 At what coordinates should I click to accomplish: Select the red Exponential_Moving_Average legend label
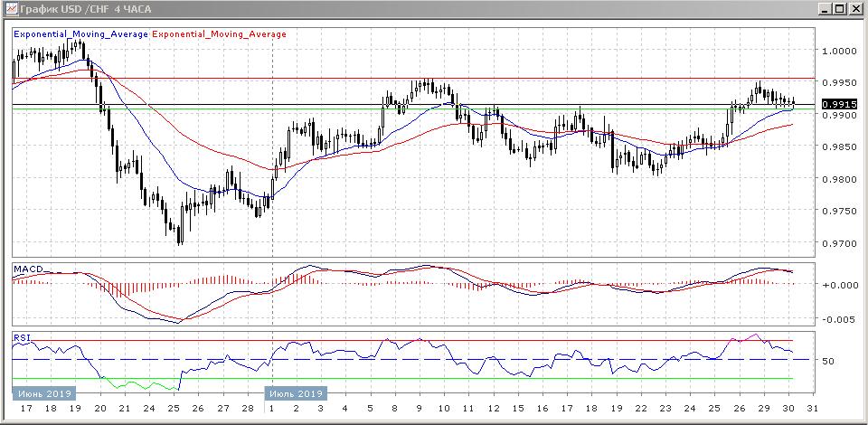coord(220,34)
